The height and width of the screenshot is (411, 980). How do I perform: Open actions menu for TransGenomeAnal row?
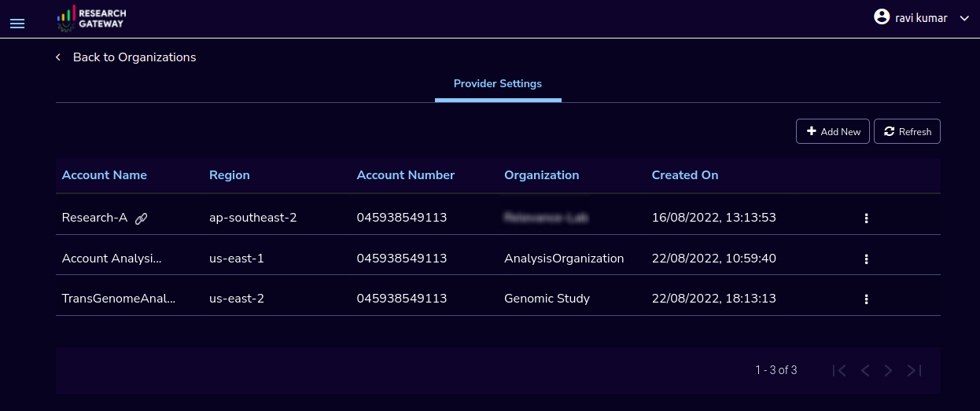coord(866,299)
